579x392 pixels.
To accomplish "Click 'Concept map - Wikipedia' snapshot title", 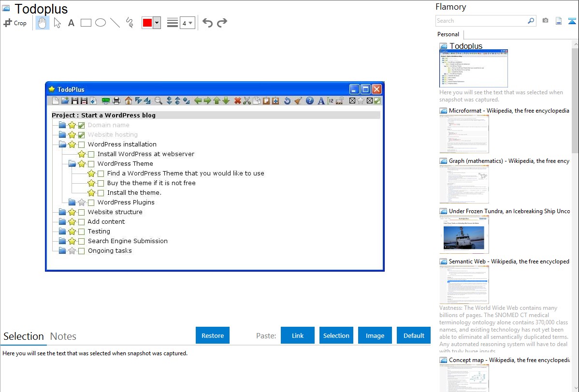I will [x=509, y=360].
